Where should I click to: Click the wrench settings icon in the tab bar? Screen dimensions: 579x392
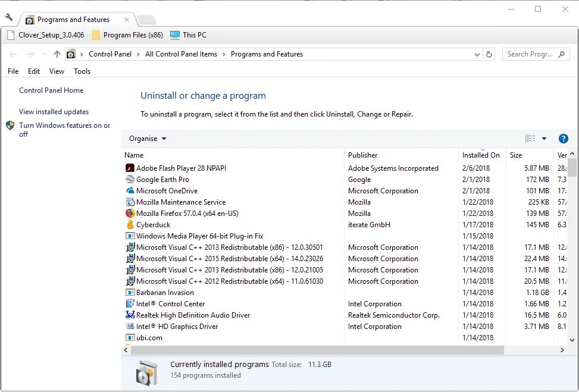(x=10, y=17)
